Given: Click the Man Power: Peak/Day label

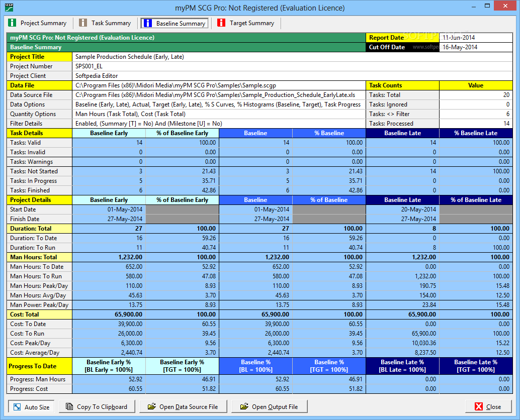Looking at the screenshot, I should coord(39,305).
